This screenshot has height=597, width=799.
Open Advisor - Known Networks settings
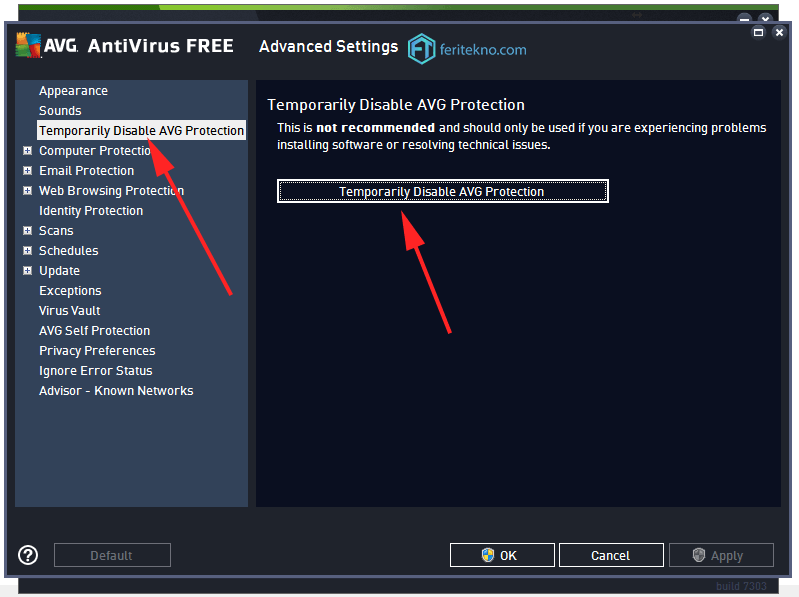point(116,391)
